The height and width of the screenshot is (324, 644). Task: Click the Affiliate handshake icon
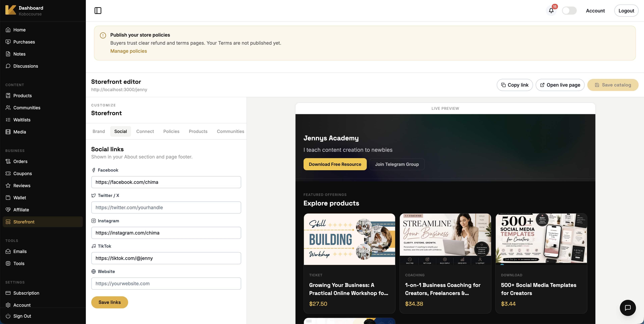click(8, 210)
